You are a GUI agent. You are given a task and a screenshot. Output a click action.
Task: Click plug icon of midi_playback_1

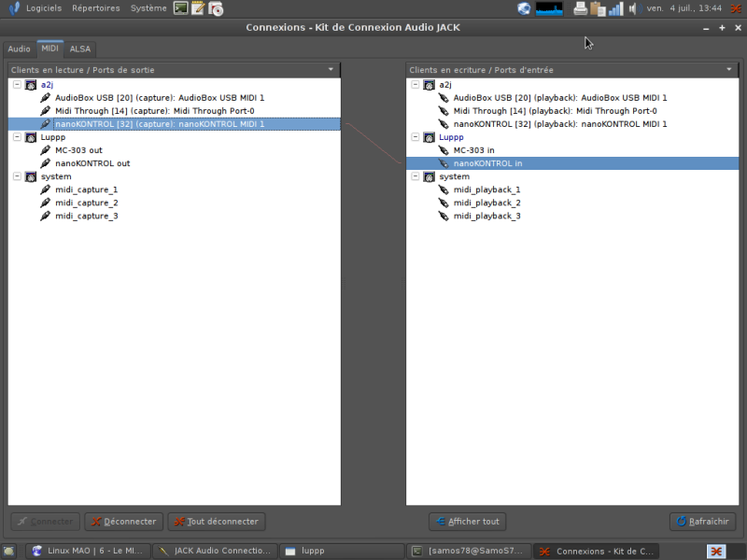444,189
